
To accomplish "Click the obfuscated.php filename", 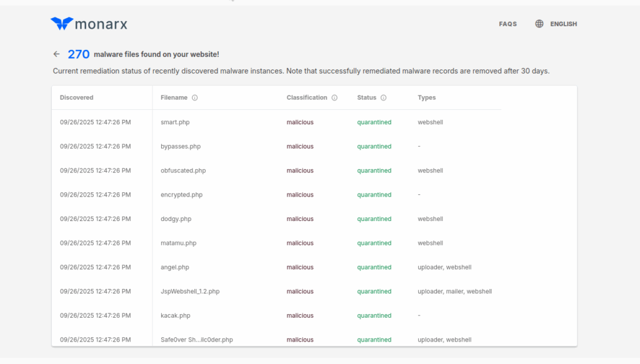I will (x=183, y=170).
